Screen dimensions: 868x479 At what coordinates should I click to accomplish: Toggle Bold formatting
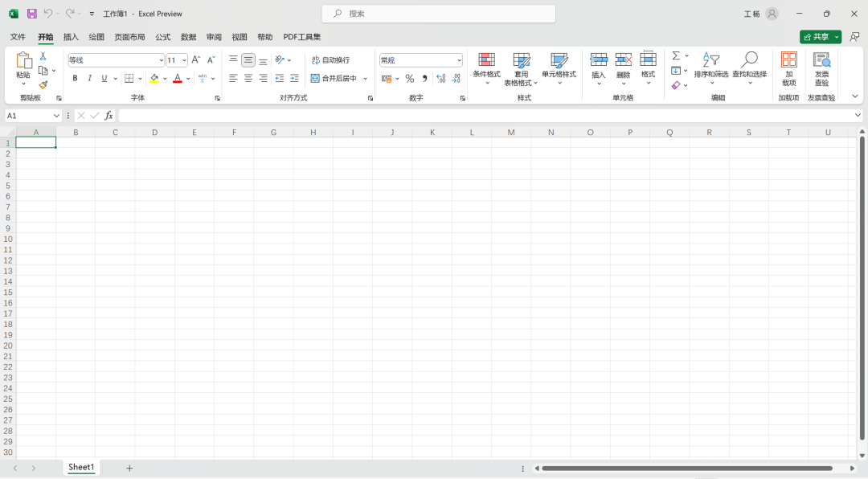[x=75, y=78]
